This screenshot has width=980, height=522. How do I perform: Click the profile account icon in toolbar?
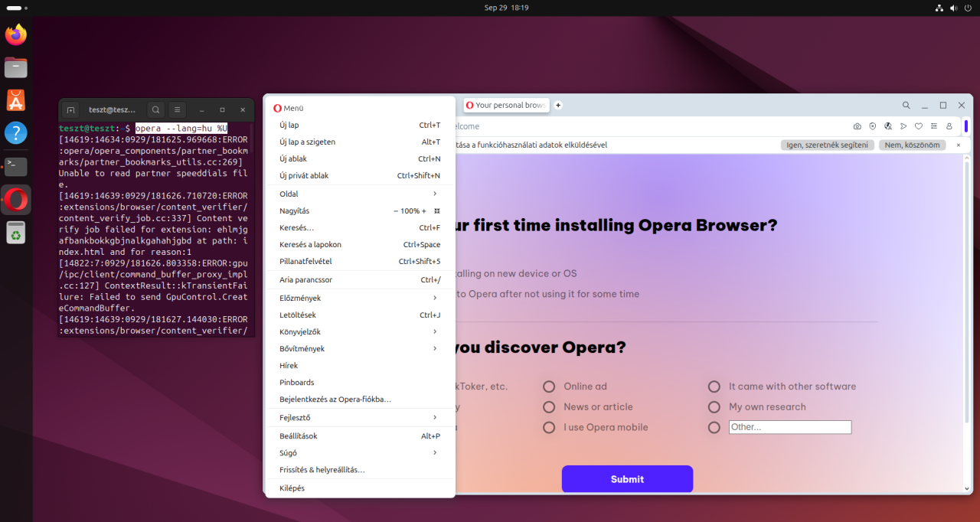949,126
